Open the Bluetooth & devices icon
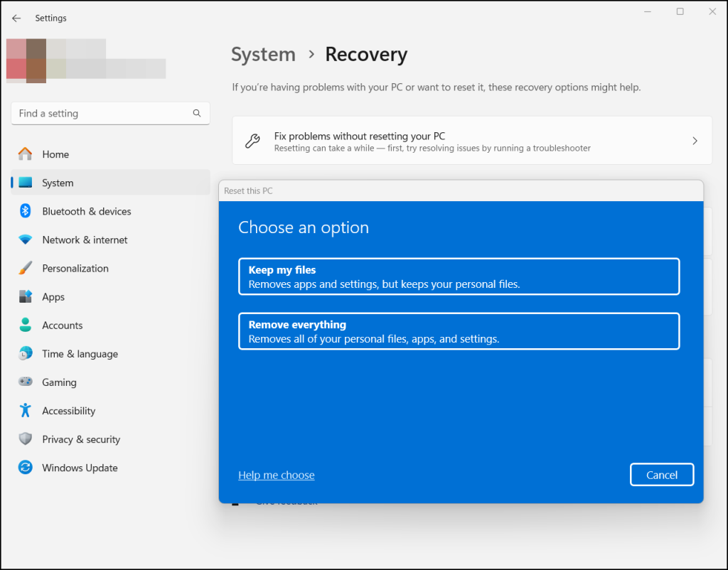This screenshot has width=728, height=570. coord(24,211)
